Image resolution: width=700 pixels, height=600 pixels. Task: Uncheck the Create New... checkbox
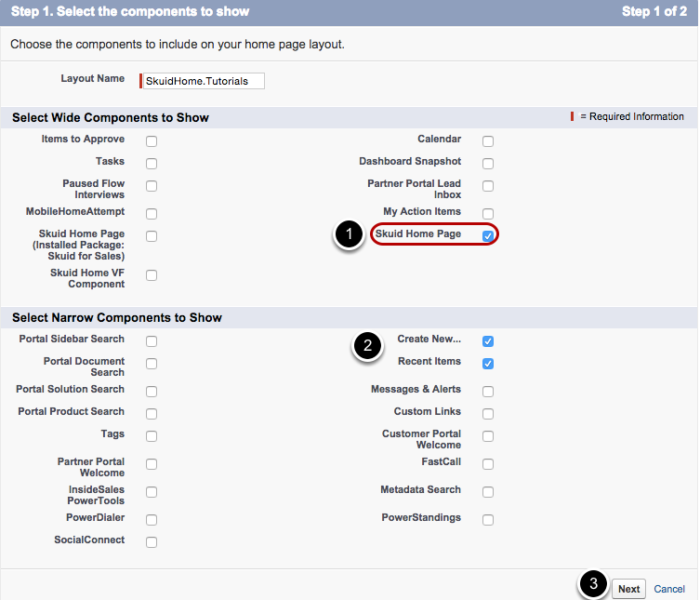488,341
